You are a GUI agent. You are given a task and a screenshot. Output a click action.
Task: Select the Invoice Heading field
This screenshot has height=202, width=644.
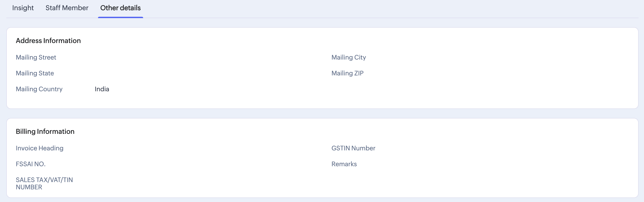click(x=40, y=148)
